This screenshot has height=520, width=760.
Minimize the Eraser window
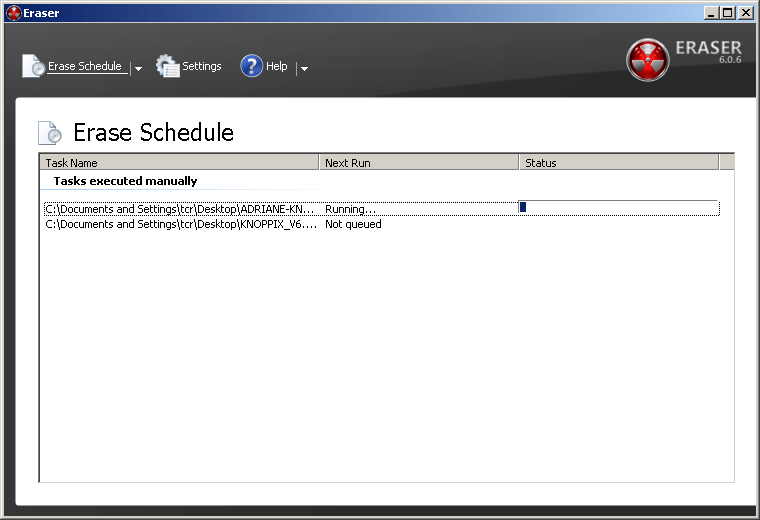click(711, 13)
